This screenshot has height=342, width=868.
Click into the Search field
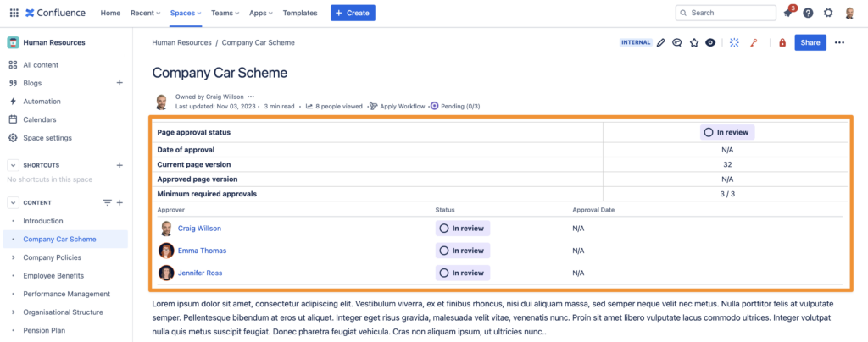(x=726, y=13)
